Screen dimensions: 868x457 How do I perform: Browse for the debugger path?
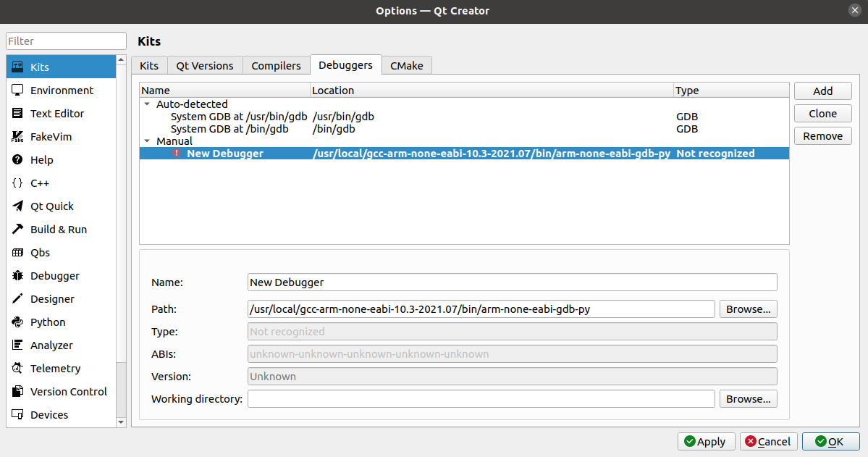coord(749,309)
